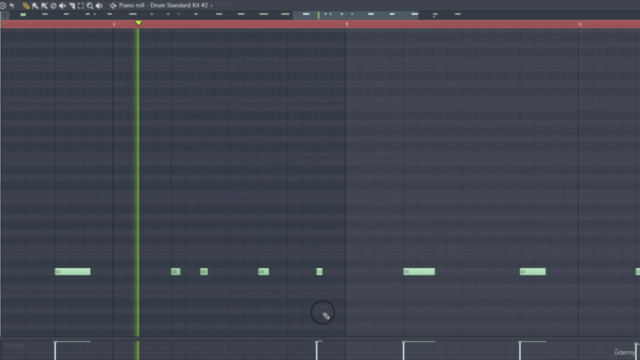Click the velocity bar of the note just before bar 9

click(x=317, y=350)
